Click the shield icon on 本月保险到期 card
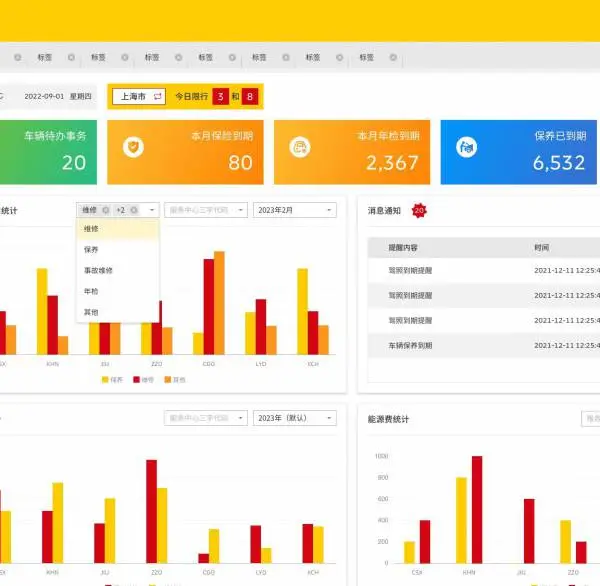This screenshot has height=586, width=600. click(134, 147)
